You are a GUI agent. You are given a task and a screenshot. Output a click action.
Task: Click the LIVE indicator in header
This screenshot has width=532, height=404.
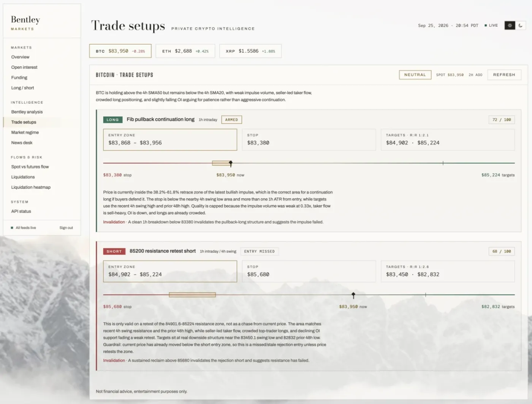click(491, 25)
